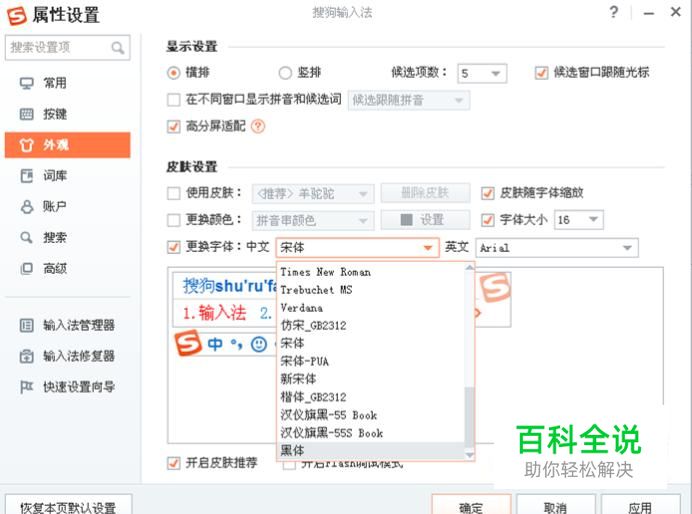
Task: Open the skin dropdown showing 羊驼驼
Action: 313,193
